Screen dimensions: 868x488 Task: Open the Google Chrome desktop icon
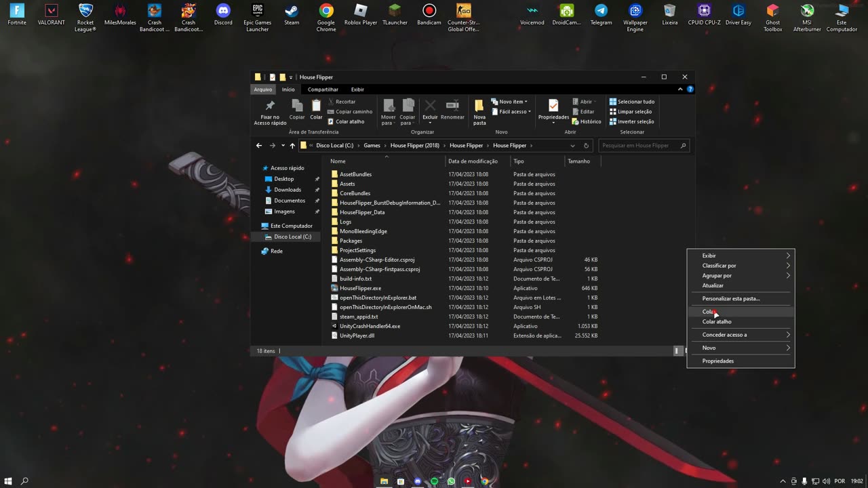pyautogui.click(x=326, y=18)
